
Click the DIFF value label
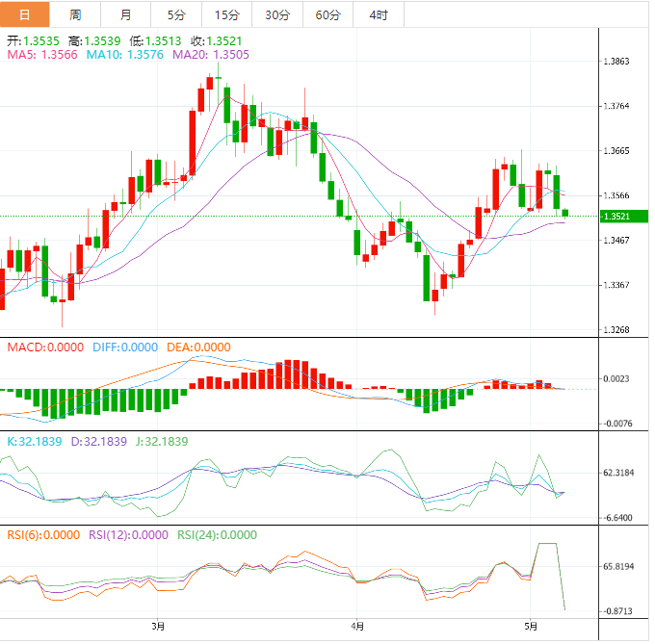[125, 347]
